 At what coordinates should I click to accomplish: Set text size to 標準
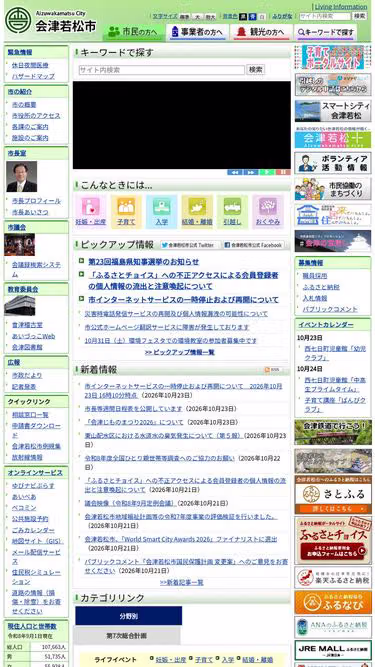(185, 17)
